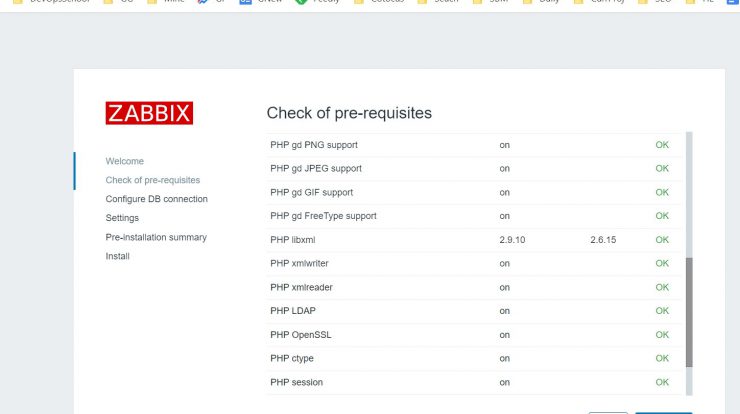Select the PHP gd JPEG support label
This screenshot has height=414, width=740.
316,169
